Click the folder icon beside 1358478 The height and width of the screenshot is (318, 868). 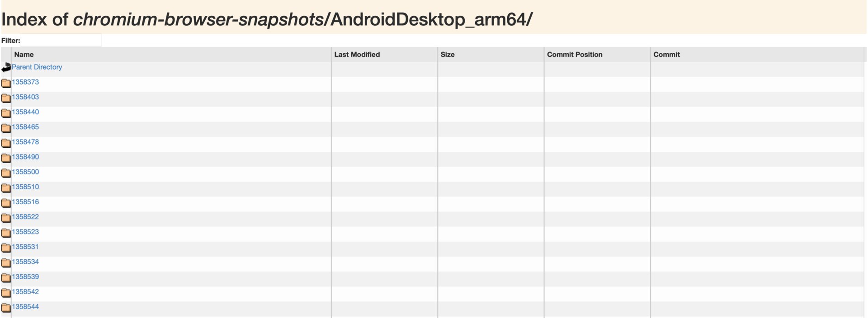[x=6, y=143]
